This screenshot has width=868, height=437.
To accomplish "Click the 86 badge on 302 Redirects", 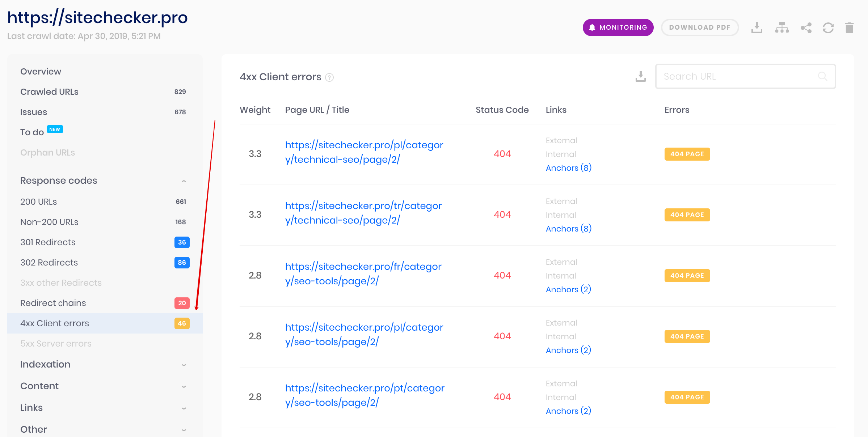I will (x=182, y=263).
